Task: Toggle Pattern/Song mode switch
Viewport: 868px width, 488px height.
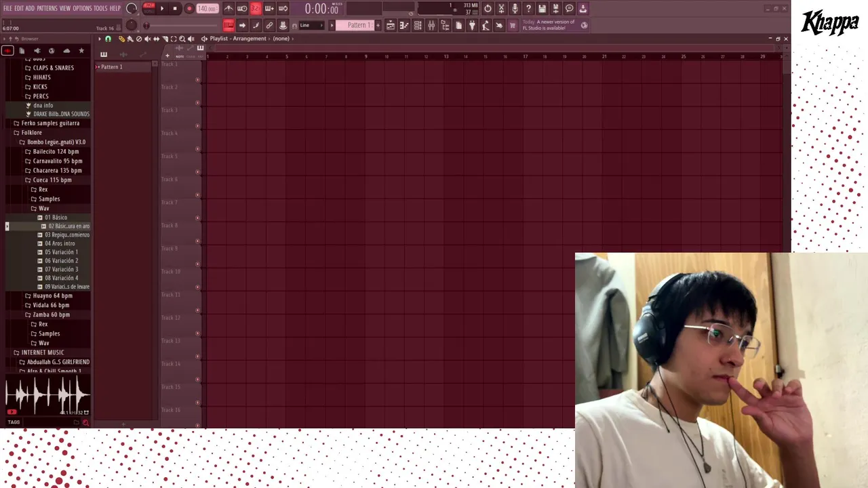Action: 149,9
